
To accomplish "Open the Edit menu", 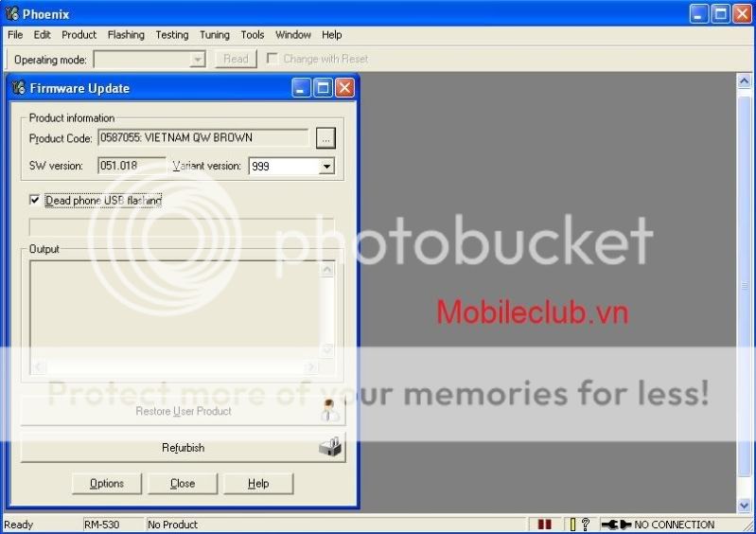I will point(42,35).
